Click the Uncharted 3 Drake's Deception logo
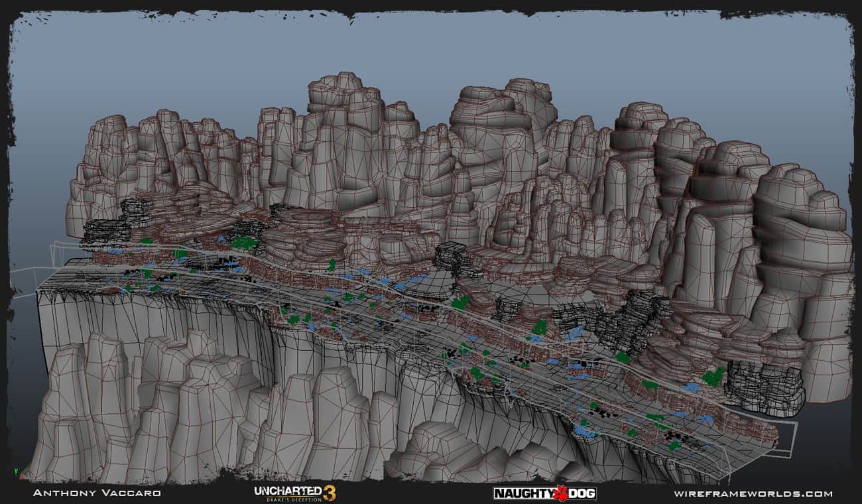This screenshot has width=862, height=504. 295,493
